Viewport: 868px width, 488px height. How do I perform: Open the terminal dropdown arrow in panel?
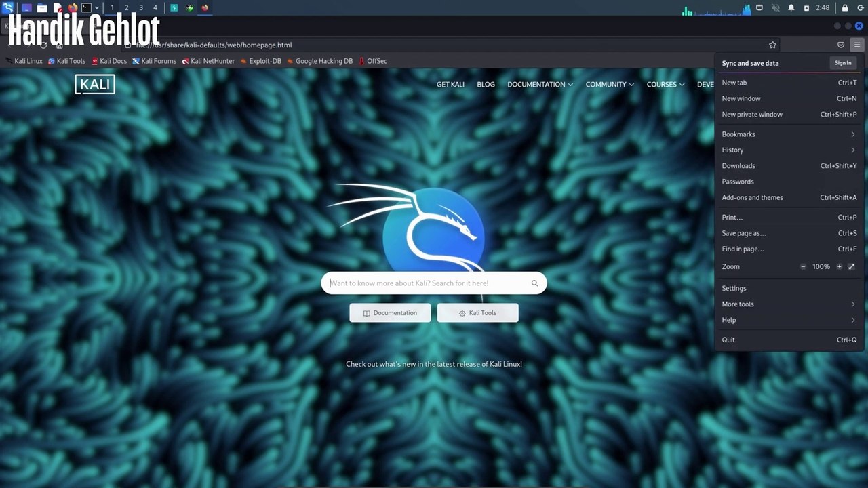coord(97,8)
